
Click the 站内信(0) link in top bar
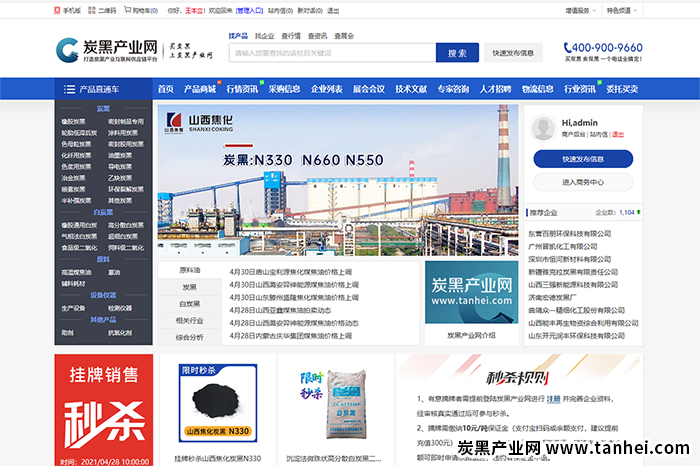click(x=280, y=10)
